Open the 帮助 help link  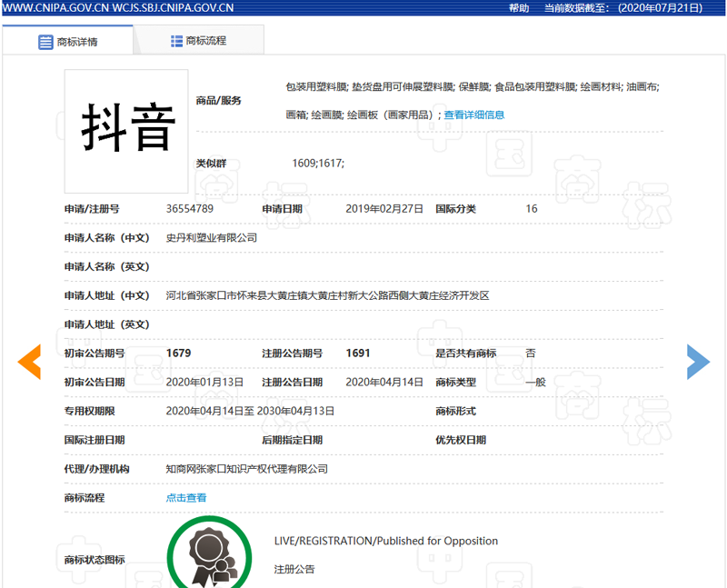(x=519, y=8)
